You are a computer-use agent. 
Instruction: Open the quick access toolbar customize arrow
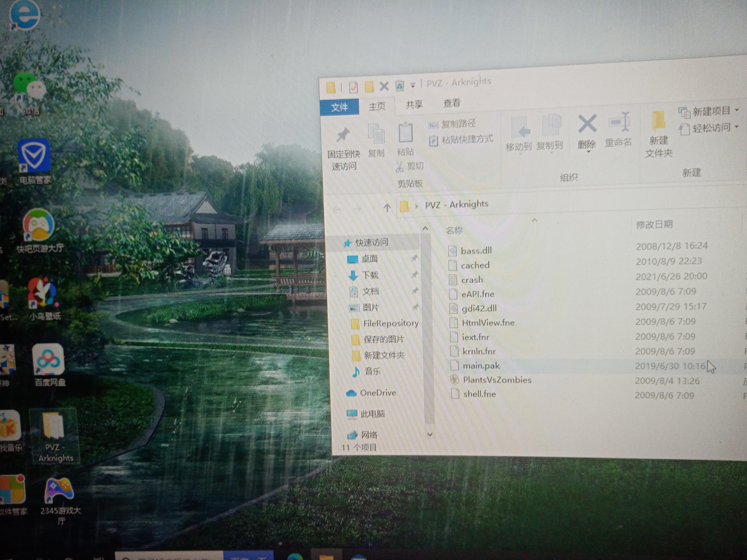[413, 86]
